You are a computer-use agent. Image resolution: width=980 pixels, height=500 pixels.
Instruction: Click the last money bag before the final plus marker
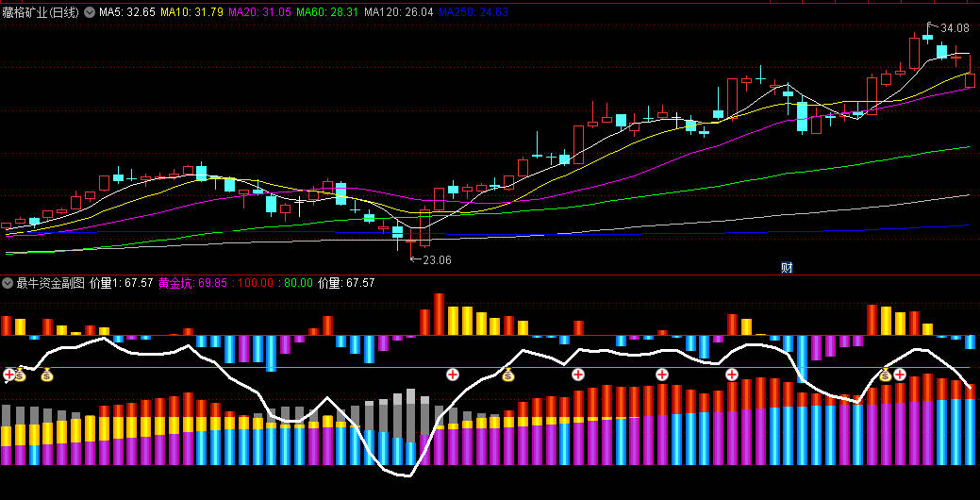pyautogui.click(x=885, y=375)
